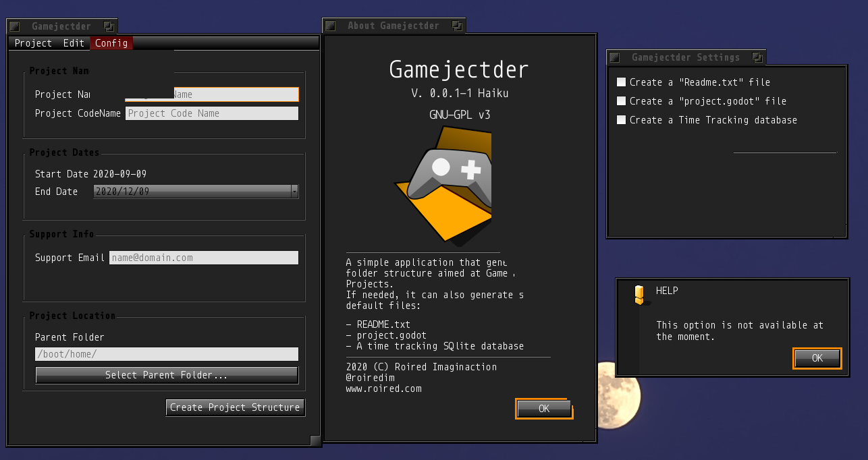Click "- project.godot" line in About text
Screen dimensions: 868x460
coord(386,335)
